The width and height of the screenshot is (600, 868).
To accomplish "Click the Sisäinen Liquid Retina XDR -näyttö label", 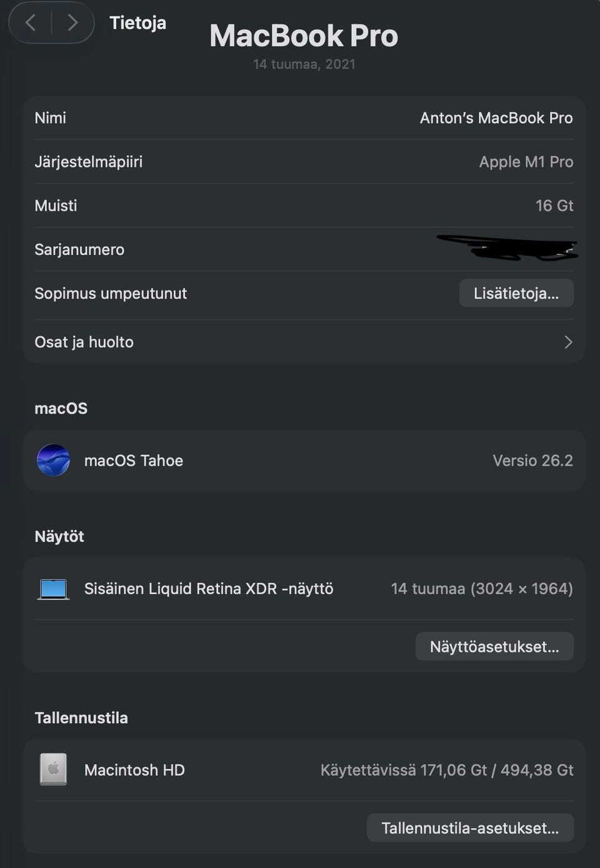I will coord(209,589).
